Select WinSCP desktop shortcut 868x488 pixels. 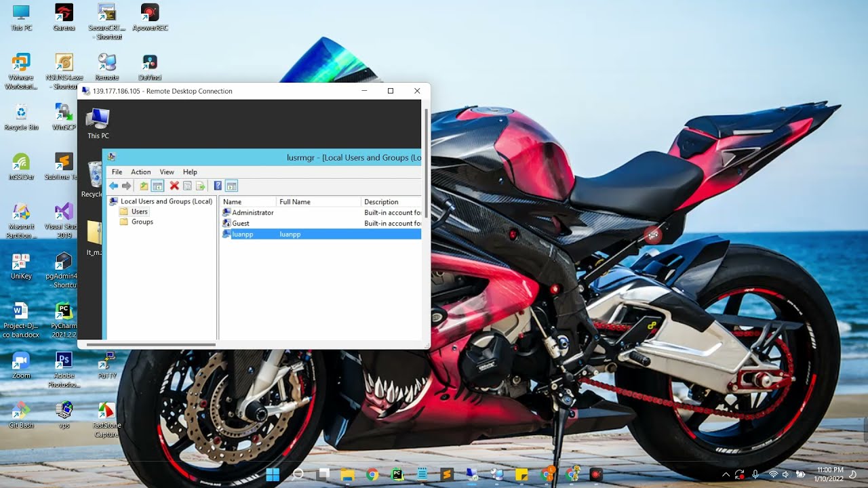(x=64, y=117)
